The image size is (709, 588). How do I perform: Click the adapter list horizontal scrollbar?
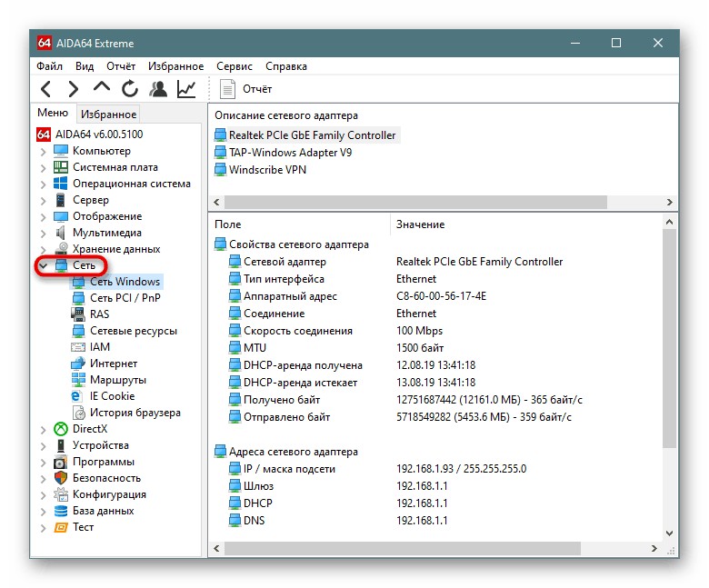coord(415,202)
